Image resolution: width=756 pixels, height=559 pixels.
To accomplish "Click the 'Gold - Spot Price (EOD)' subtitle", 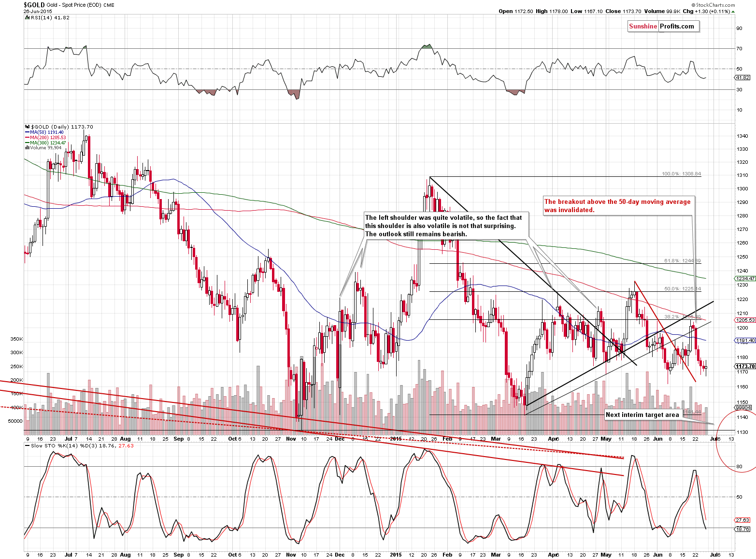I will (x=73, y=5).
